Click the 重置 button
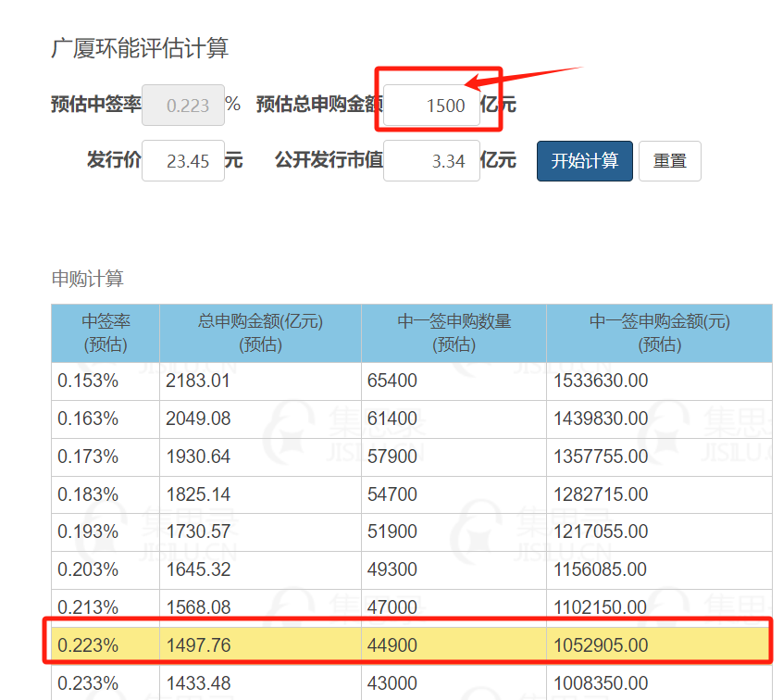 pos(670,161)
